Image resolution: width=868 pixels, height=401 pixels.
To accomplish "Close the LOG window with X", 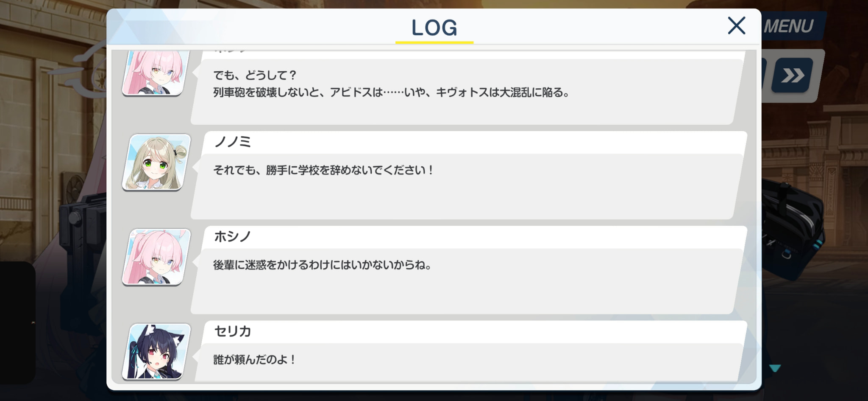I will pyautogui.click(x=736, y=25).
